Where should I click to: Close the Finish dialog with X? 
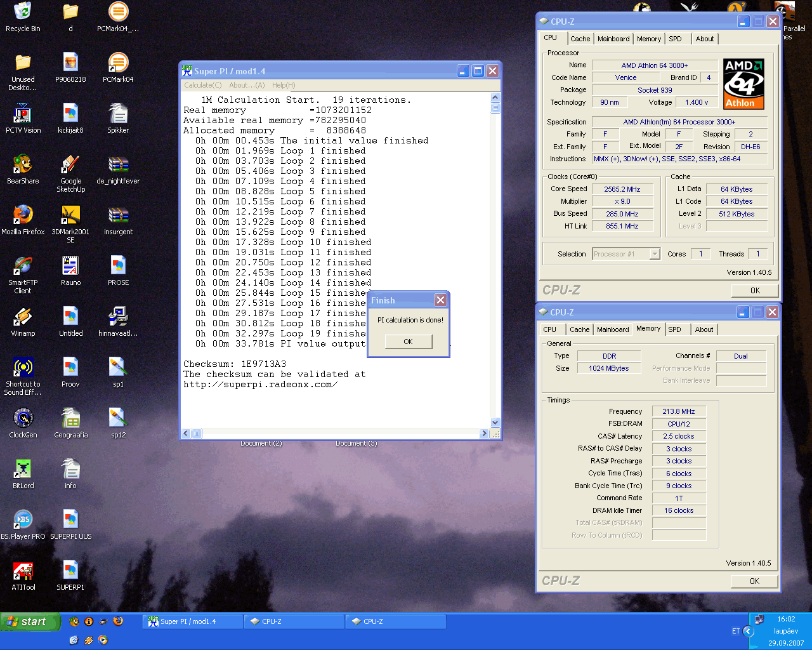pos(440,300)
